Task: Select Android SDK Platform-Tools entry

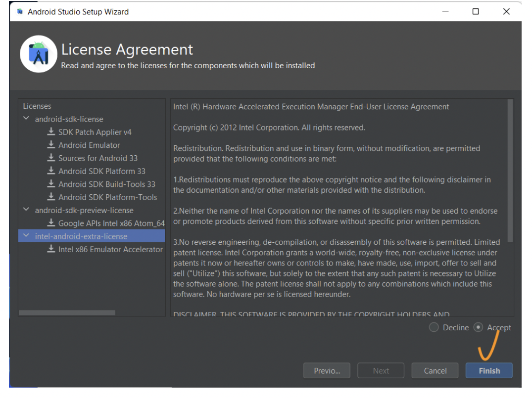Action: coord(107,197)
